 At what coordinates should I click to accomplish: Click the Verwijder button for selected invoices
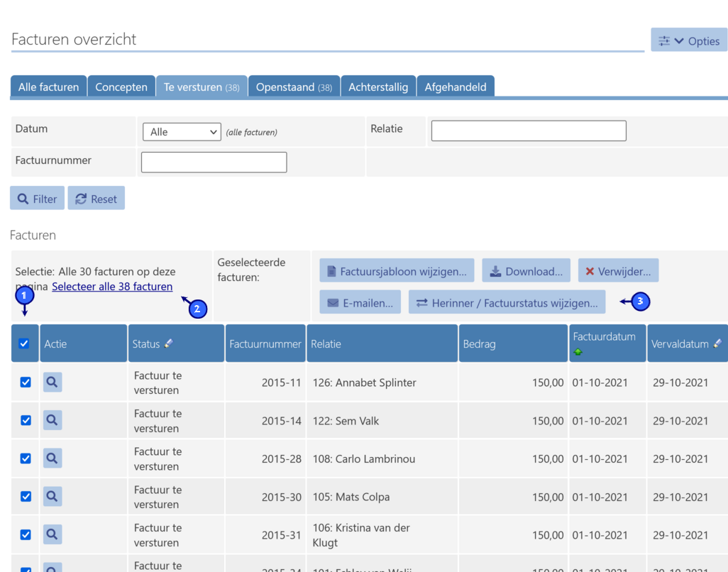[x=618, y=271]
